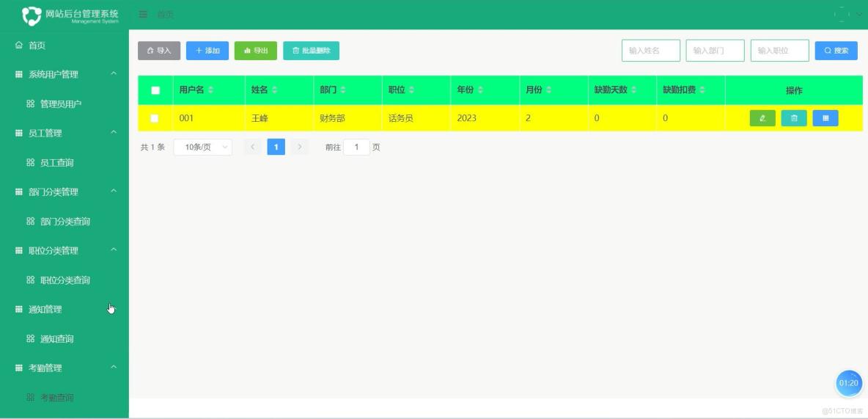This screenshot has width=868, height=419.
Task: Collapse the 员工管理 menu chevron
Action: (114, 133)
